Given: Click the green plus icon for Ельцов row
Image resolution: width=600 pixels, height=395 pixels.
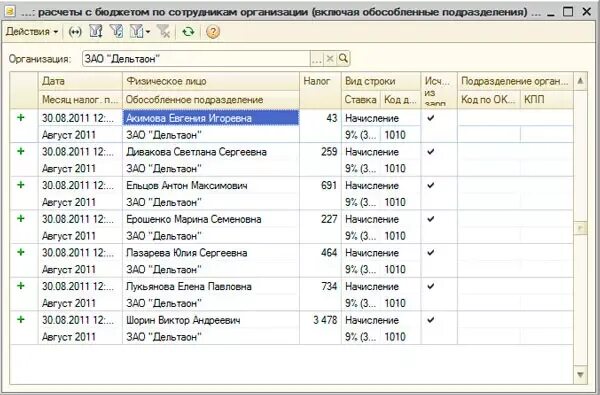Looking at the screenshot, I should [x=21, y=185].
